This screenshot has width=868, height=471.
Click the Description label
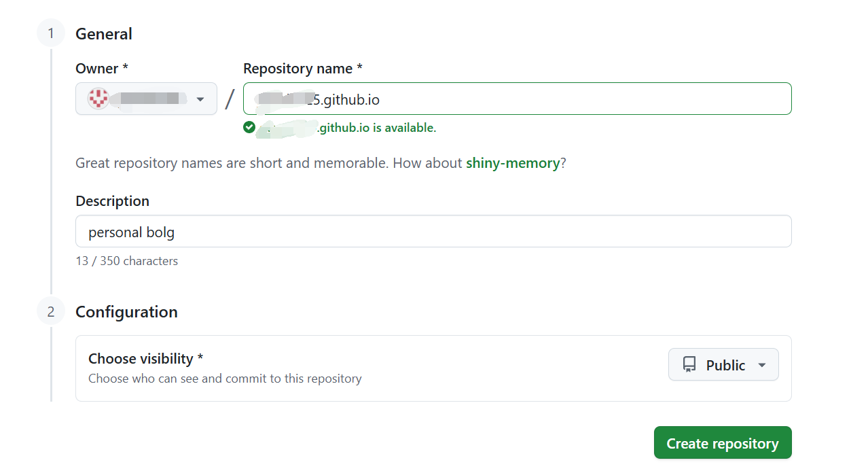[x=112, y=201]
